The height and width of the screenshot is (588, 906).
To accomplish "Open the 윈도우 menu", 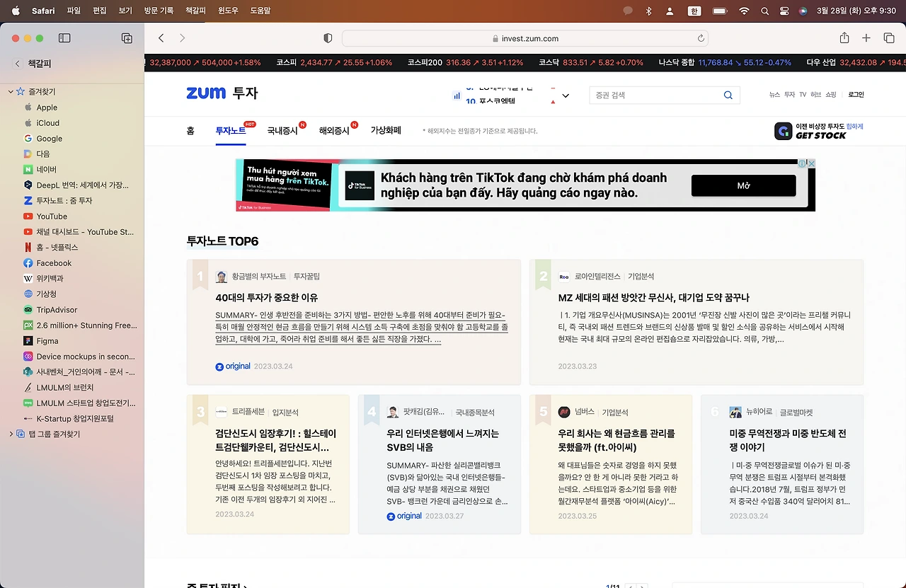I will pyautogui.click(x=228, y=11).
